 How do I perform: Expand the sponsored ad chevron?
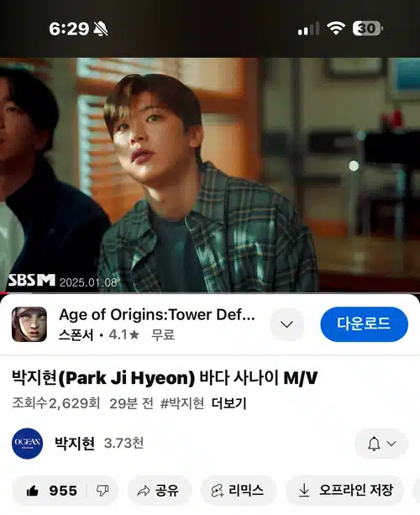tap(287, 324)
